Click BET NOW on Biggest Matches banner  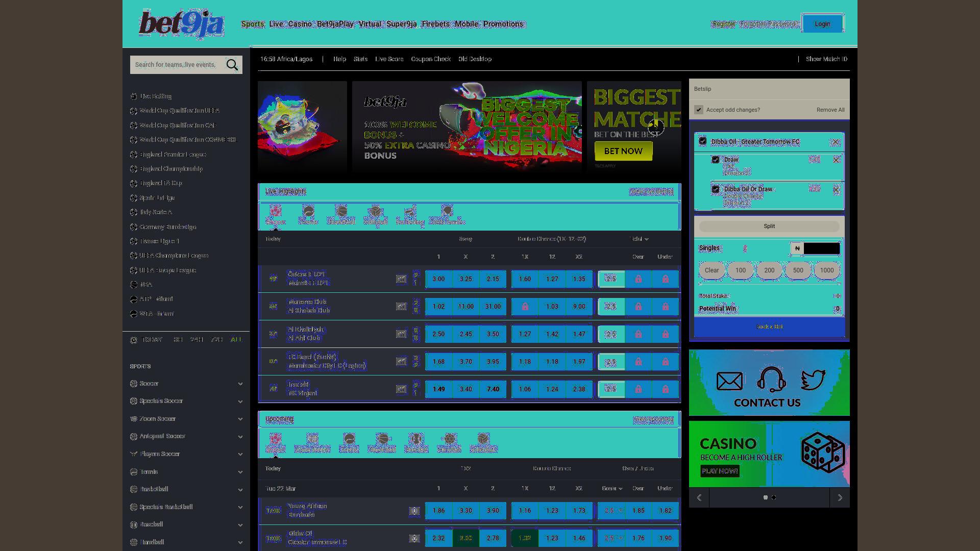point(623,152)
